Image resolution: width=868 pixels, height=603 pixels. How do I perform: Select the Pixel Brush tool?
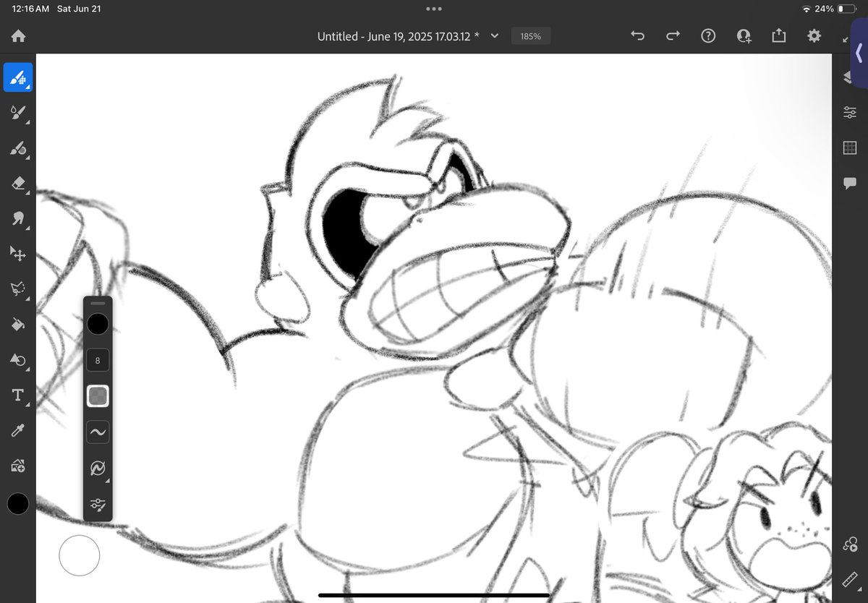click(18, 77)
